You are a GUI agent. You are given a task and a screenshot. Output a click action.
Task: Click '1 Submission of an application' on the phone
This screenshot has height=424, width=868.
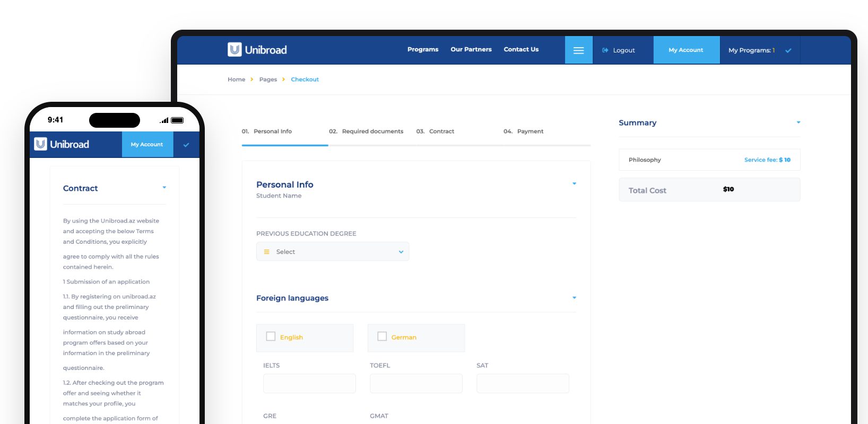coord(106,282)
